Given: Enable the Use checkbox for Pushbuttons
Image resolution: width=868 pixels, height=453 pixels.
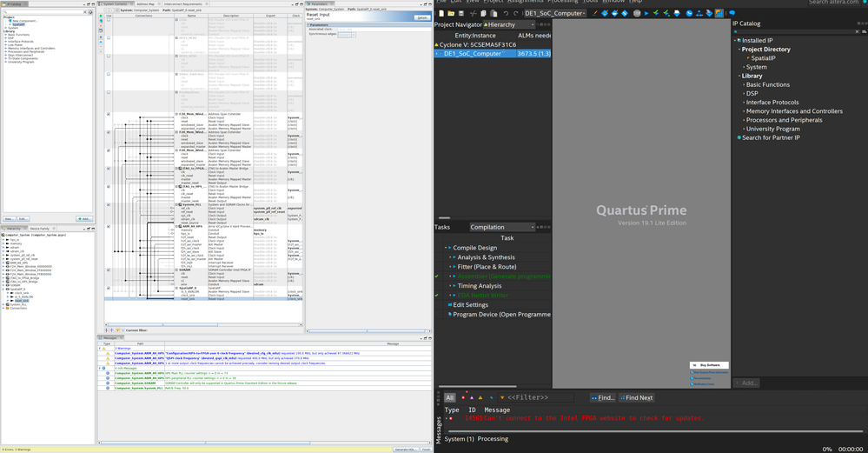Looking at the screenshot, I should tap(109, 92).
